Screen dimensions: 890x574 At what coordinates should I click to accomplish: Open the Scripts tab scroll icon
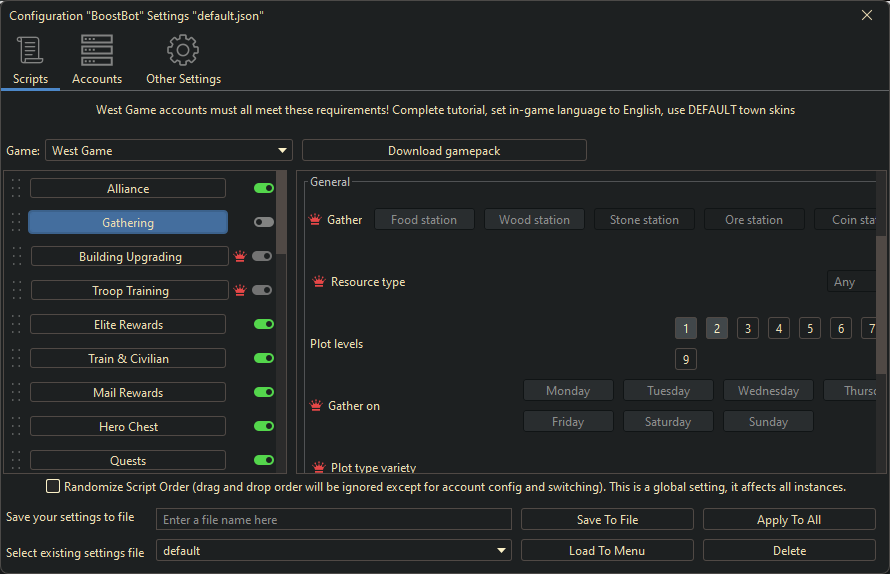pyautogui.click(x=30, y=50)
